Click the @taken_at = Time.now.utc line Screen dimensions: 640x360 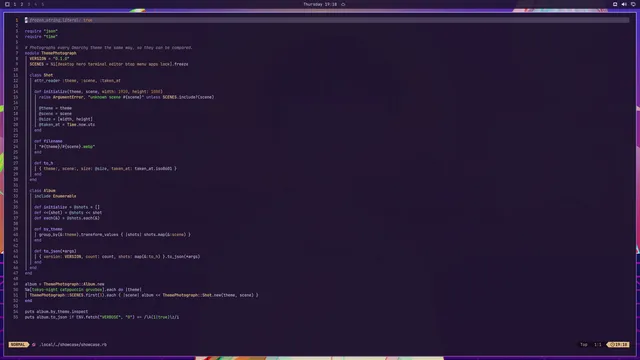coord(67,124)
